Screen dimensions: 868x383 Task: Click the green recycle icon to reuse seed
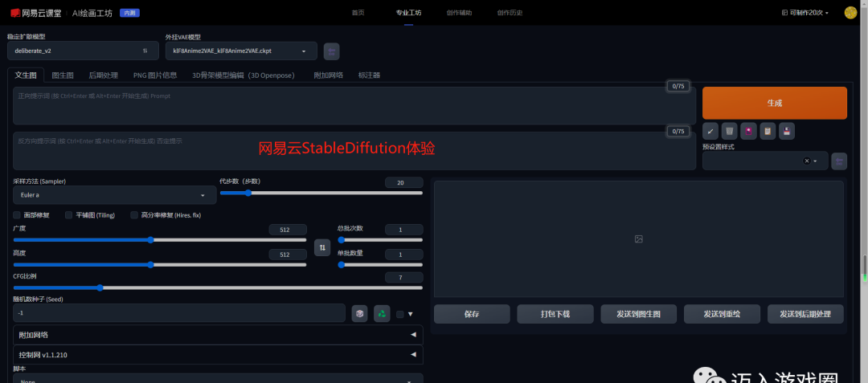(x=382, y=313)
